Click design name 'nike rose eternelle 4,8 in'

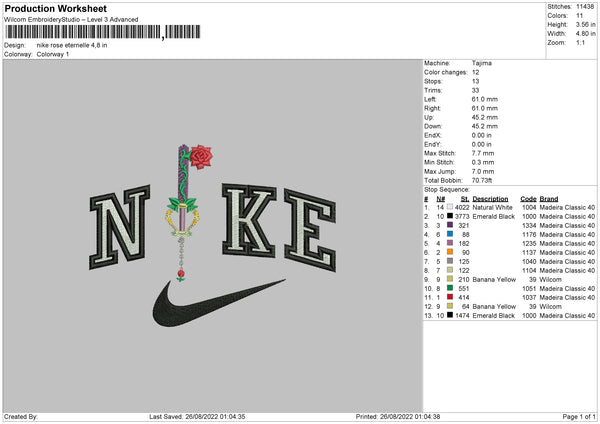[x=72, y=45]
